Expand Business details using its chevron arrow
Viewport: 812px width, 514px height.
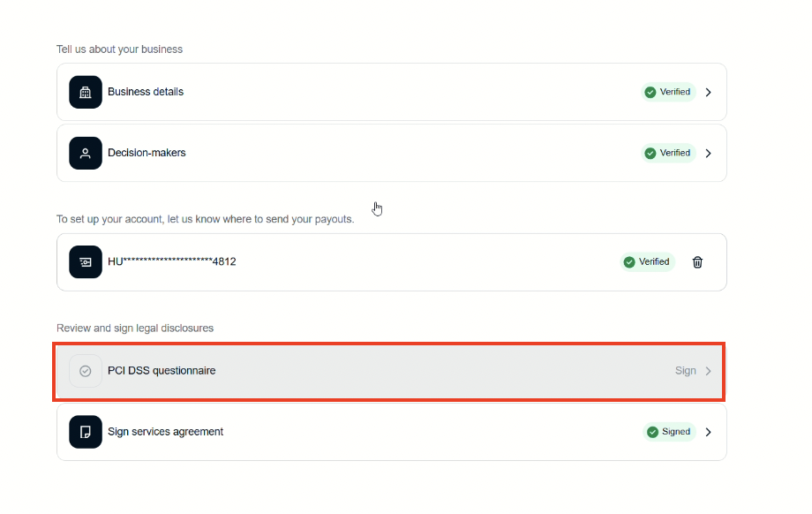708,92
